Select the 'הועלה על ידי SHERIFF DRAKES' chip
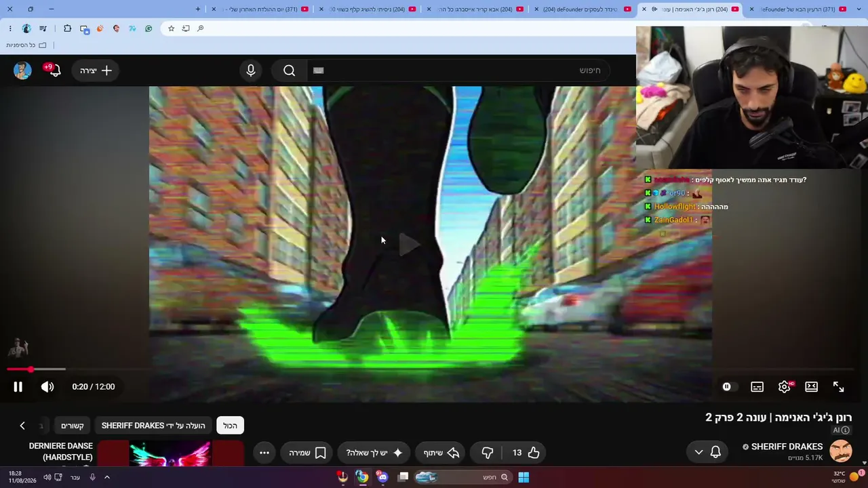The width and height of the screenshot is (868, 488). [x=153, y=426]
